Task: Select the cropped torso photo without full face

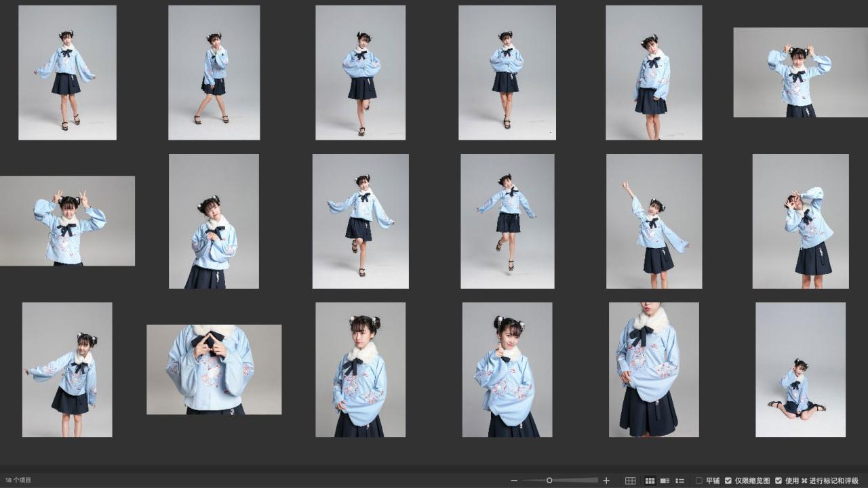Action: 654,369
